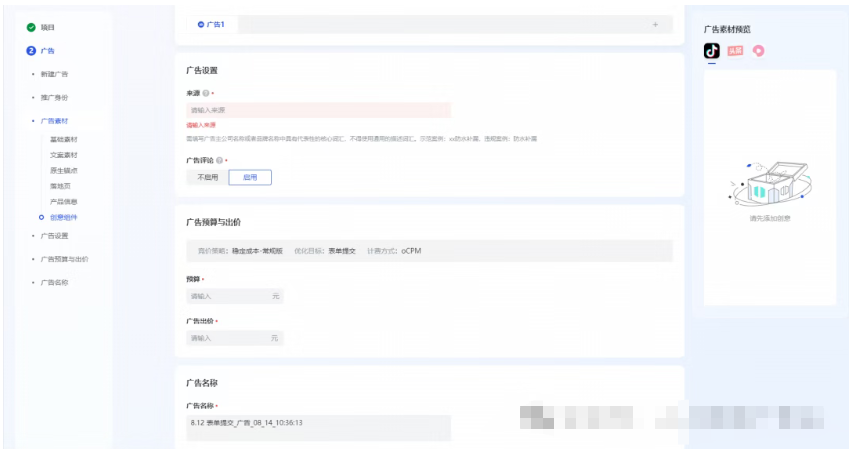Click the 稳定成本-常规版 strategy text
The height and width of the screenshot is (449, 853).
click(257, 251)
